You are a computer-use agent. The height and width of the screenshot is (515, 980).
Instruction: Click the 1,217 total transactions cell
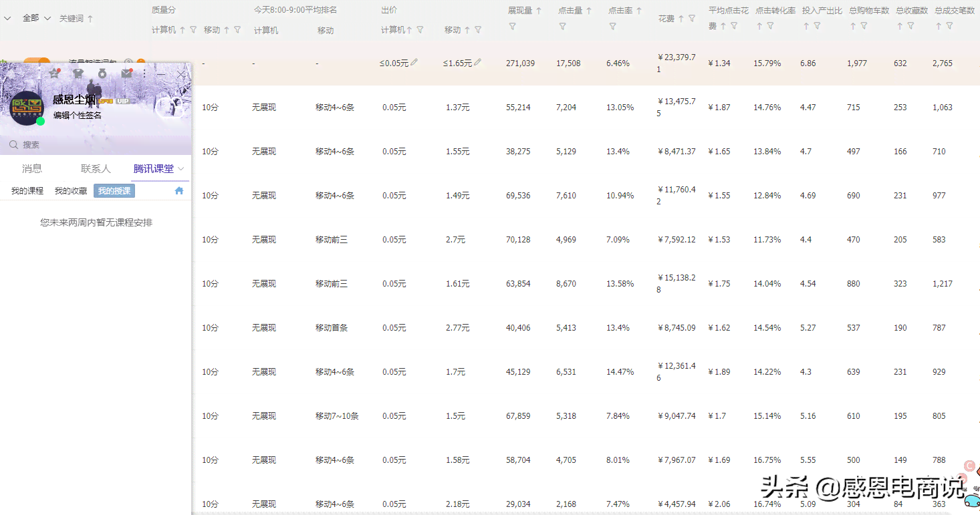tap(943, 283)
